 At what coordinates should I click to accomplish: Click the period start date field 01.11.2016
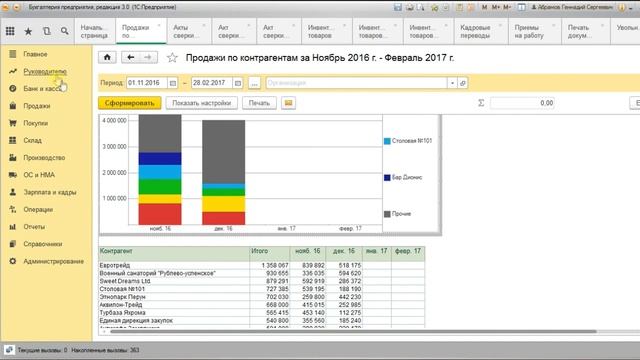(x=147, y=83)
